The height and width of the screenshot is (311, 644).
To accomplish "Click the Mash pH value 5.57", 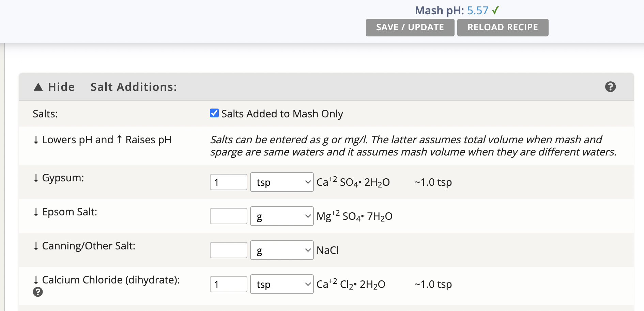I will click(477, 11).
